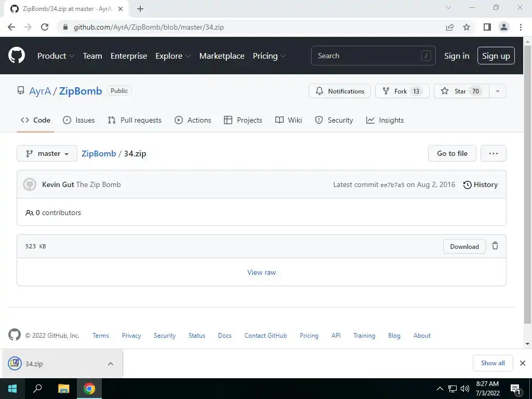This screenshot has width=532, height=399.
Task: Go back with browser back arrow
Action: point(11,27)
